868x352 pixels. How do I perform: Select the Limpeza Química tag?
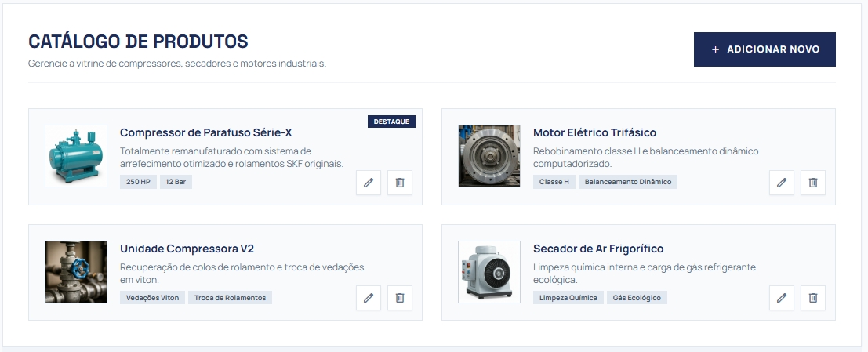click(x=568, y=298)
